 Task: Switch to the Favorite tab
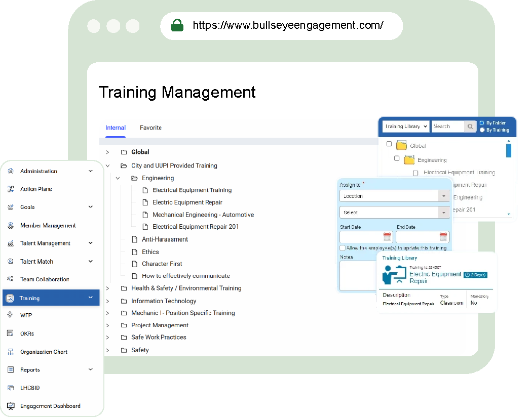pyautogui.click(x=150, y=128)
